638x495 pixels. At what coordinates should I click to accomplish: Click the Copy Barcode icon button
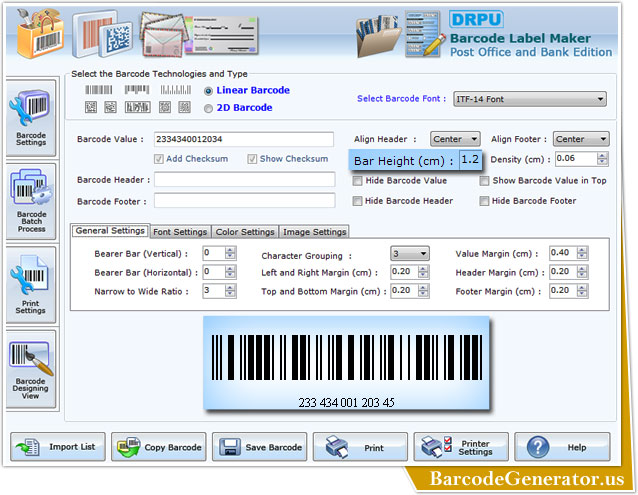point(158,447)
